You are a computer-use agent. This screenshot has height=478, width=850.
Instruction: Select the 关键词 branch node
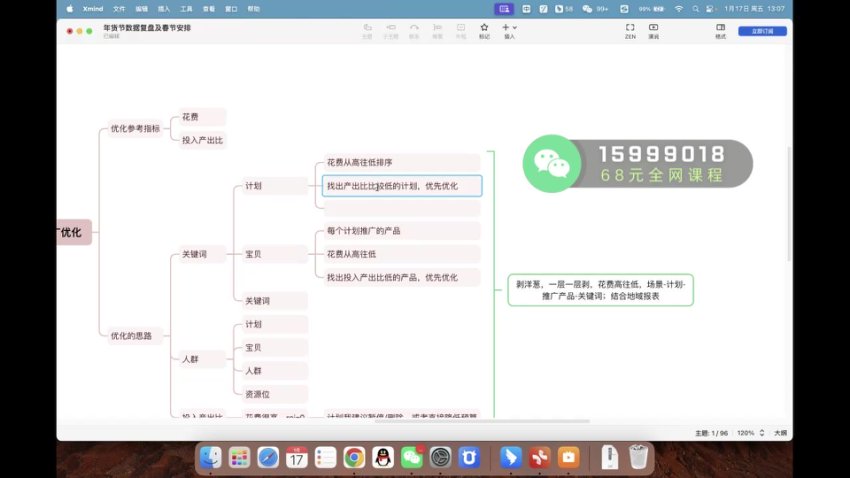point(194,255)
